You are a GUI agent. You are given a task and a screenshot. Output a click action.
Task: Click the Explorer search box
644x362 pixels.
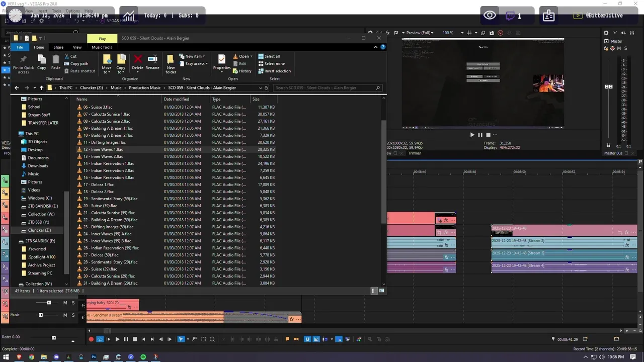click(x=328, y=87)
